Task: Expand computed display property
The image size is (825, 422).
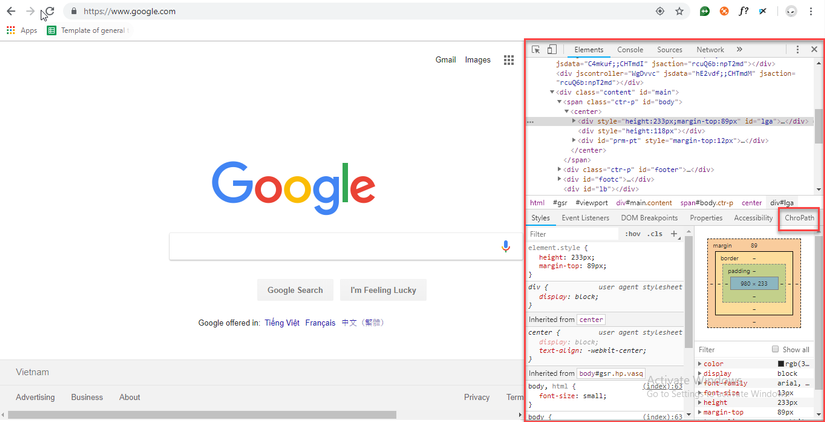Action: pyautogui.click(x=700, y=374)
